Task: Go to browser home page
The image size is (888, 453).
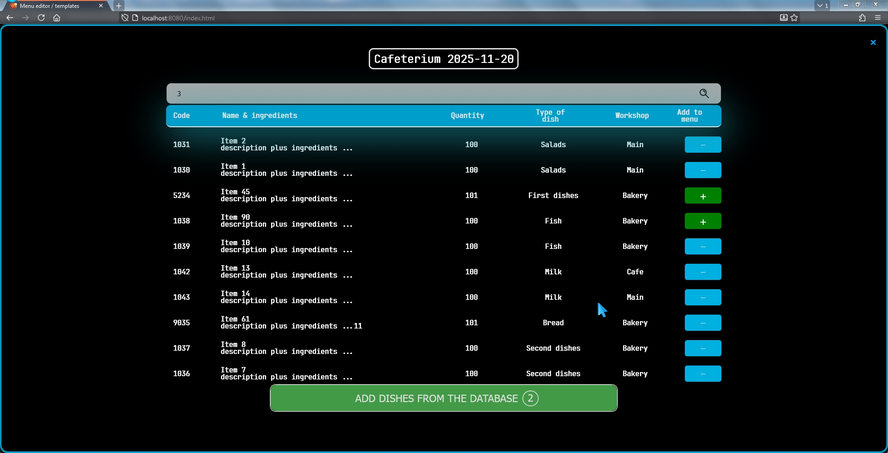Action: (57, 17)
